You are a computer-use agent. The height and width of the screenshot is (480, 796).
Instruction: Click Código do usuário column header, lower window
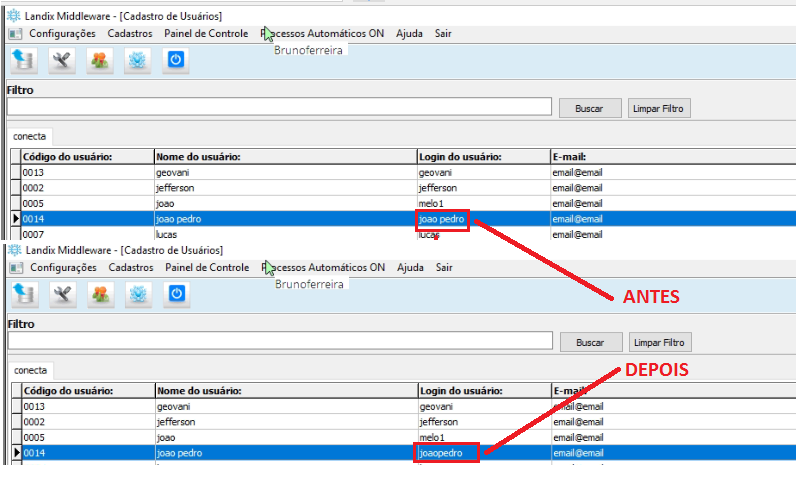[88, 391]
